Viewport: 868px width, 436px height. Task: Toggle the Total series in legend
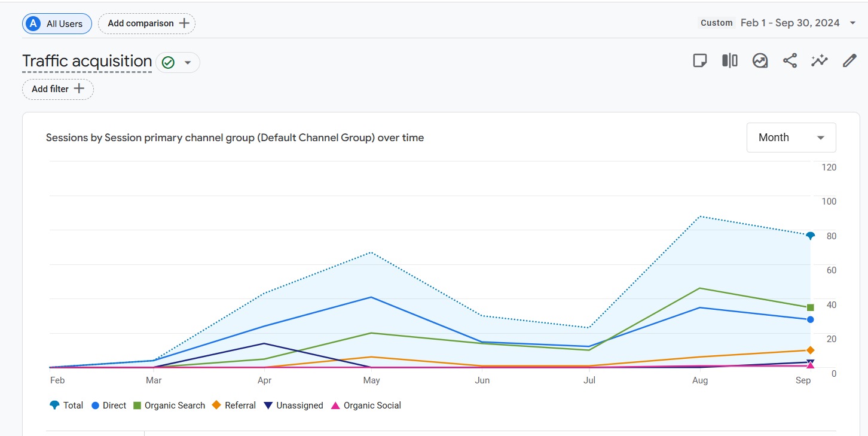pyautogui.click(x=66, y=405)
